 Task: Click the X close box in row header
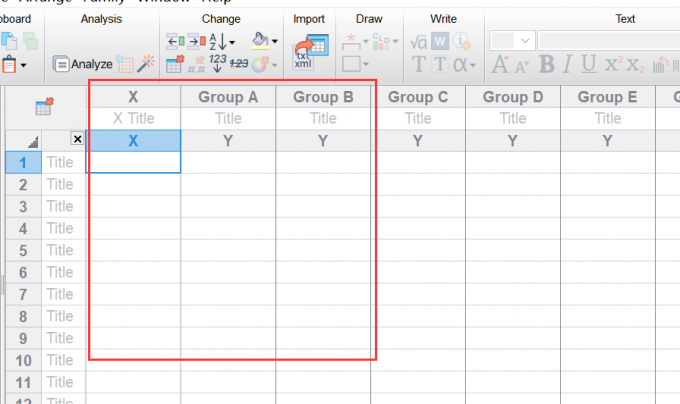[77, 139]
